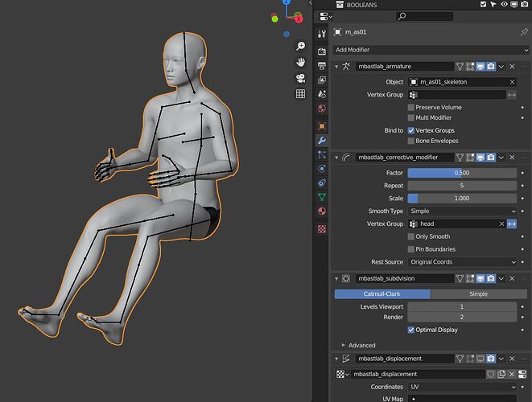The width and height of the screenshot is (532, 402).
Task: Click the red X axis gizmo ball
Action: pyautogui.click(x=299, y=19)
